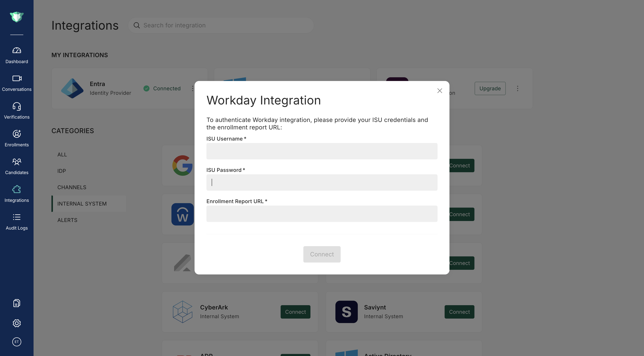
Task: Click the search magnifier icon
Action: [x=137, y=25]
